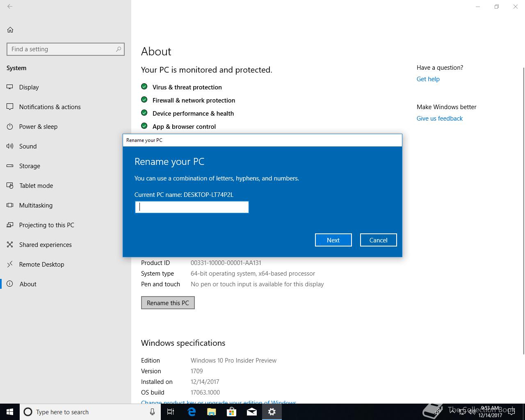
Task: Click the Version value 1709
Action: pos(196,371)
